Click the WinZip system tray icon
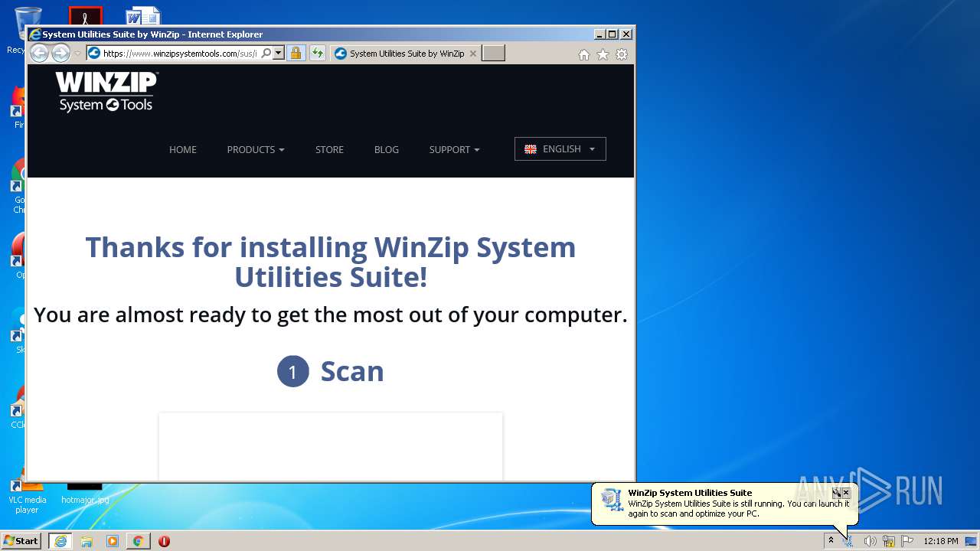The height and width of the screenshot is (551, 980). point(848,541)
